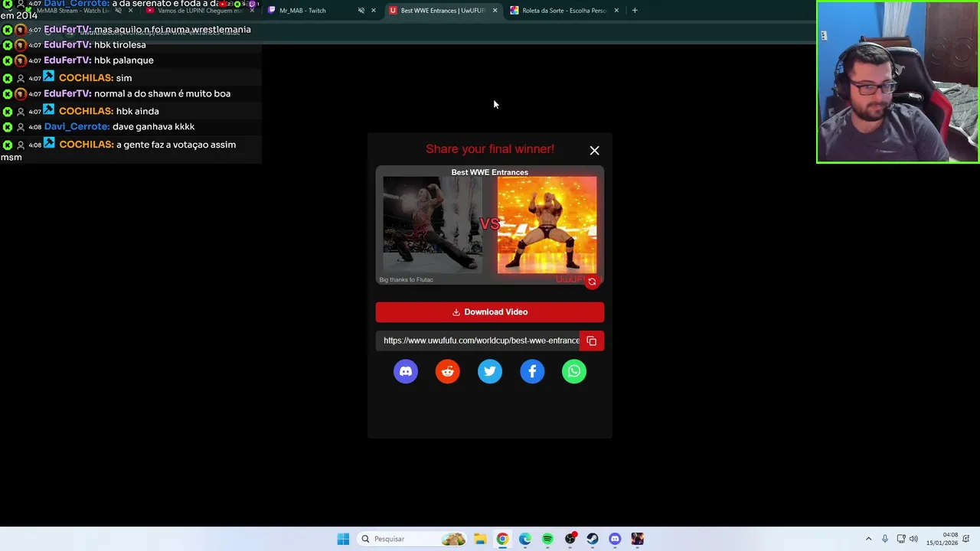
Task: Open File Explorer from the taskbar
Action: [x=480, y=539]
